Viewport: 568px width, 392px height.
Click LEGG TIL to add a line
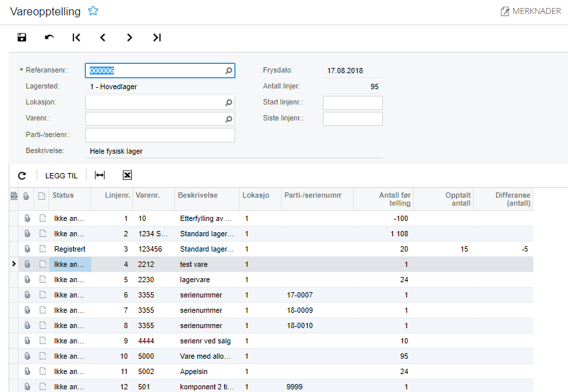61,176
